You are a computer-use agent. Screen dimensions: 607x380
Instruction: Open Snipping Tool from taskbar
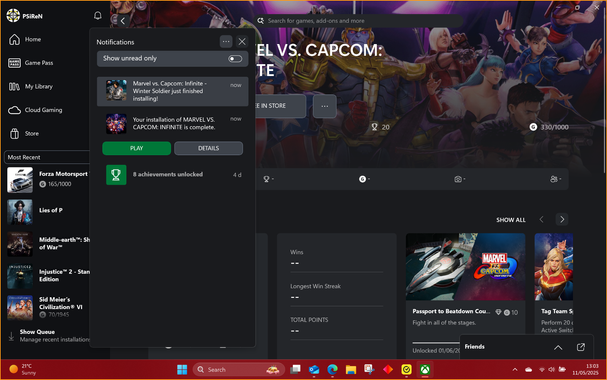click(369, 370)
